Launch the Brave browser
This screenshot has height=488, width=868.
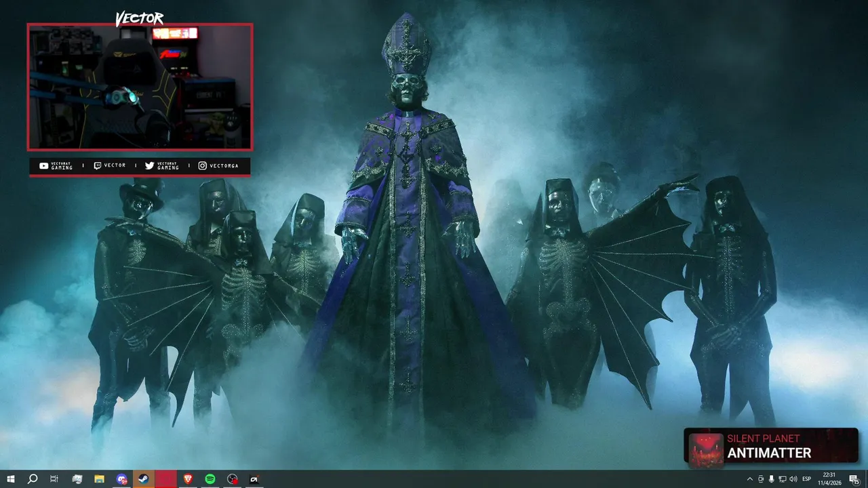(x=188, y=479)
